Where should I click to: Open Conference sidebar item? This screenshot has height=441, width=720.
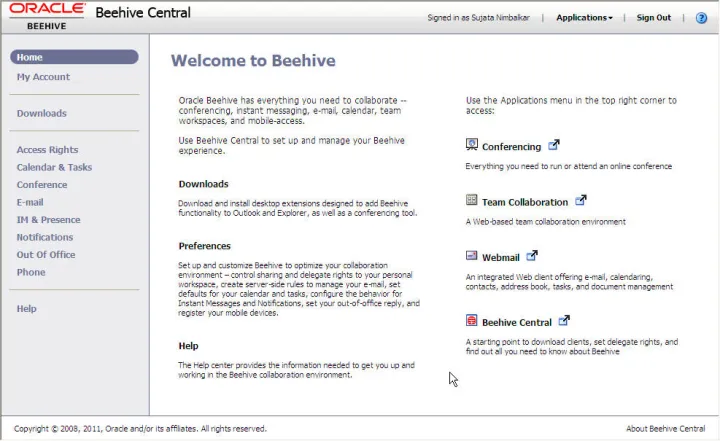click(x=42, y=185)
